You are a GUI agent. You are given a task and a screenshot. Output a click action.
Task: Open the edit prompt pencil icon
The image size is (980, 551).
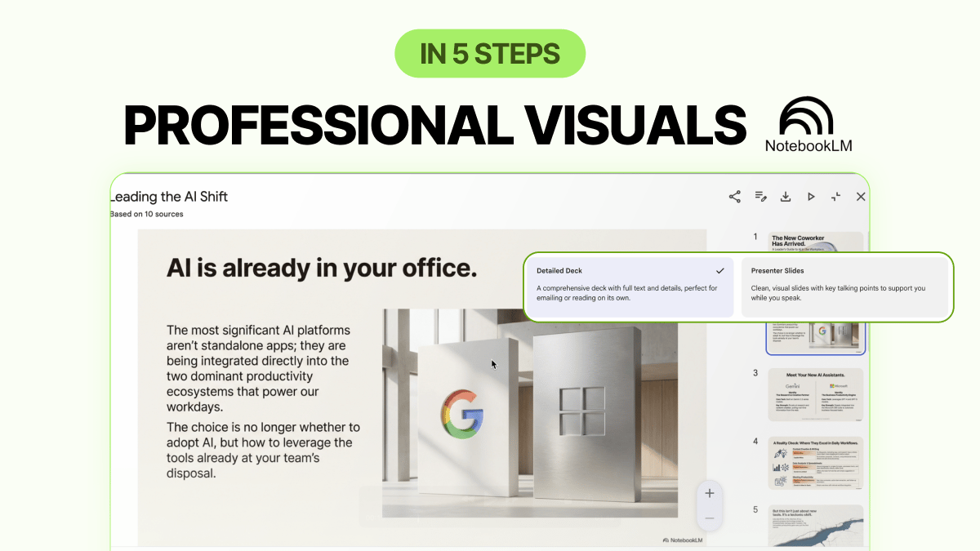[760, 197]
